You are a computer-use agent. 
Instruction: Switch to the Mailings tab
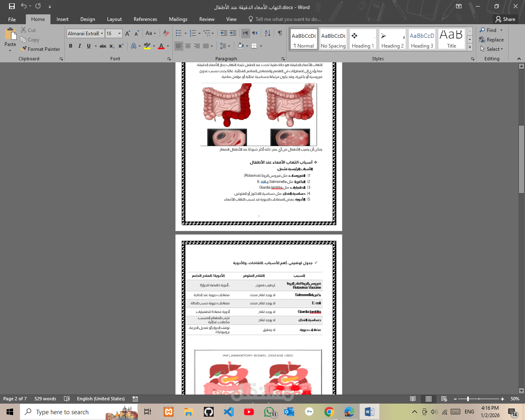tap(178, 19)
